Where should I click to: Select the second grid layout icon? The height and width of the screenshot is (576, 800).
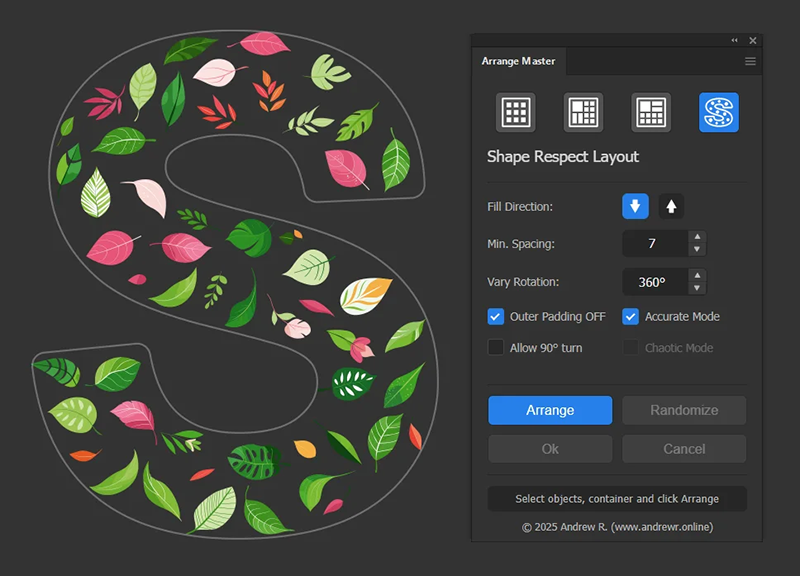(x=583, y=113)
